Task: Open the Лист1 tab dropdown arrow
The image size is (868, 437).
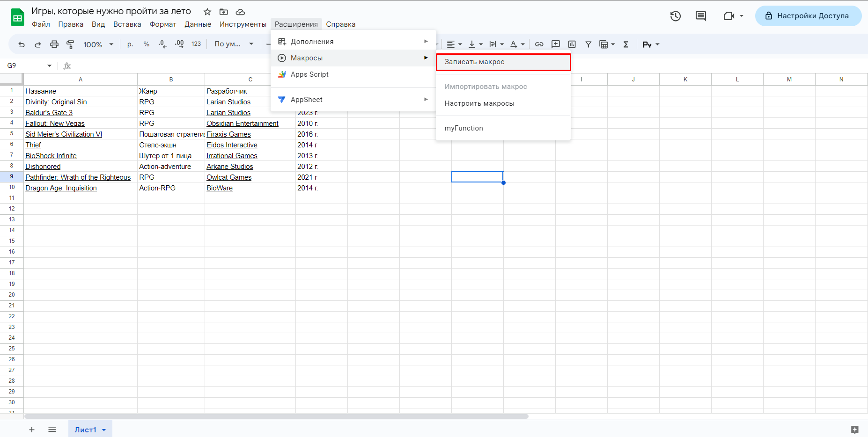Action: (104, 430)
